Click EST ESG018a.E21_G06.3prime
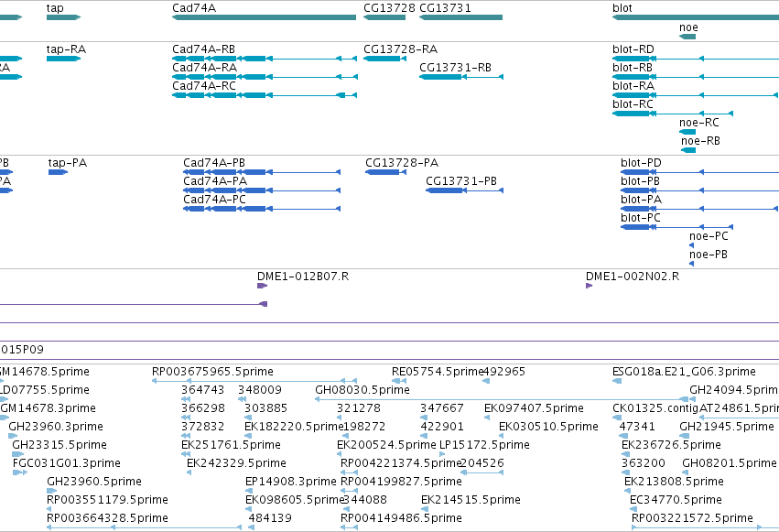This screenshot has width=779, height=532. click(684, 372)
